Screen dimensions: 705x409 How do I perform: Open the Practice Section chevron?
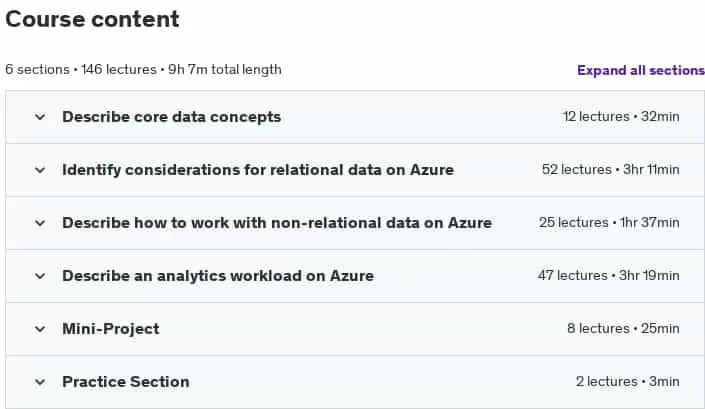(x=40, y=382)
